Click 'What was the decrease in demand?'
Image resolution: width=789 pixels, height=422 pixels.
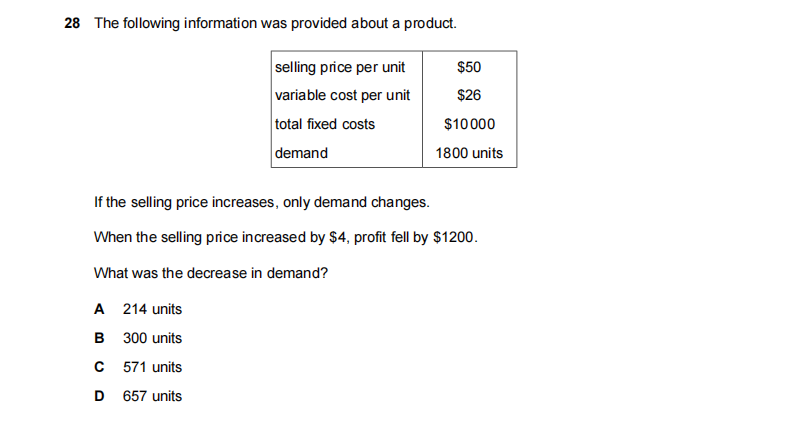[x=211, y=272]
